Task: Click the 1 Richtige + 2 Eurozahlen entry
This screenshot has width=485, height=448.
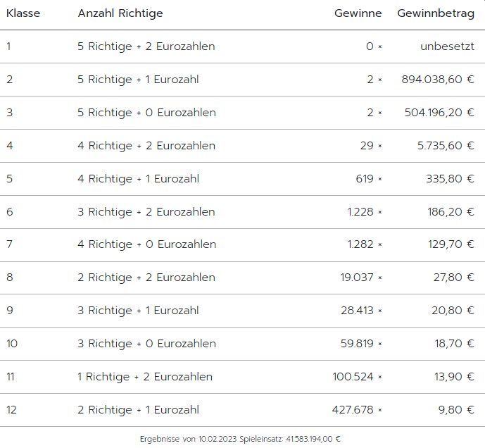Action: [x=145, y=377]
